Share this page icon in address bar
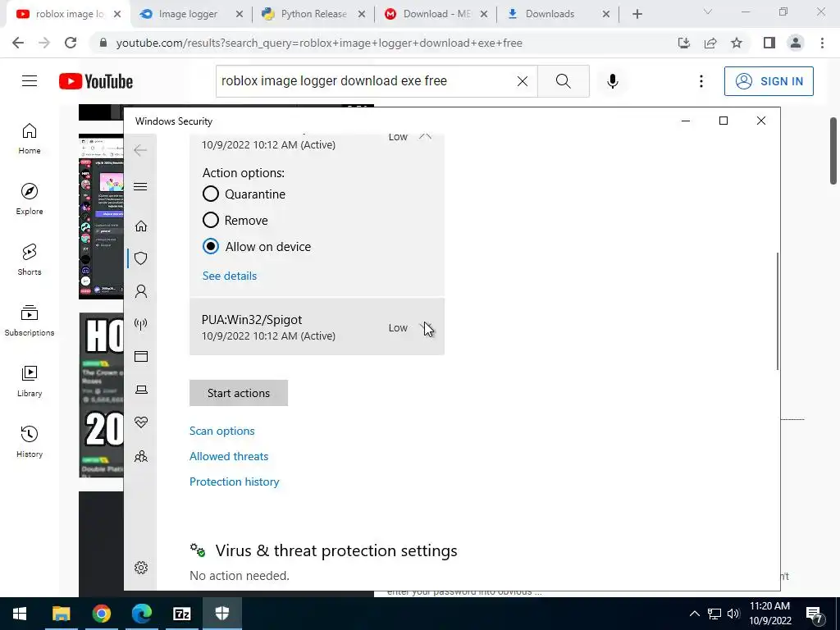This screenshot has width=840, height=630. [x=710, y=43]
